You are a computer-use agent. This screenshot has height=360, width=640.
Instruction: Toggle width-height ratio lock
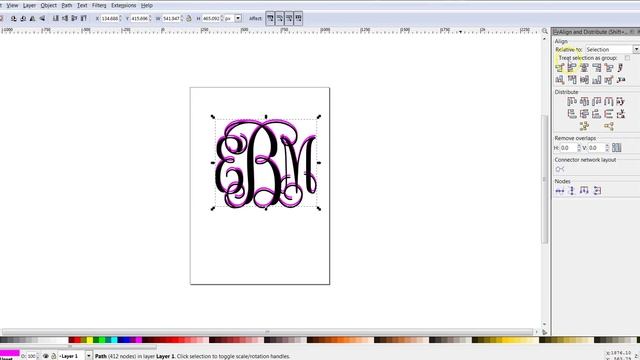pyautogui.click(x=189, y=18)
